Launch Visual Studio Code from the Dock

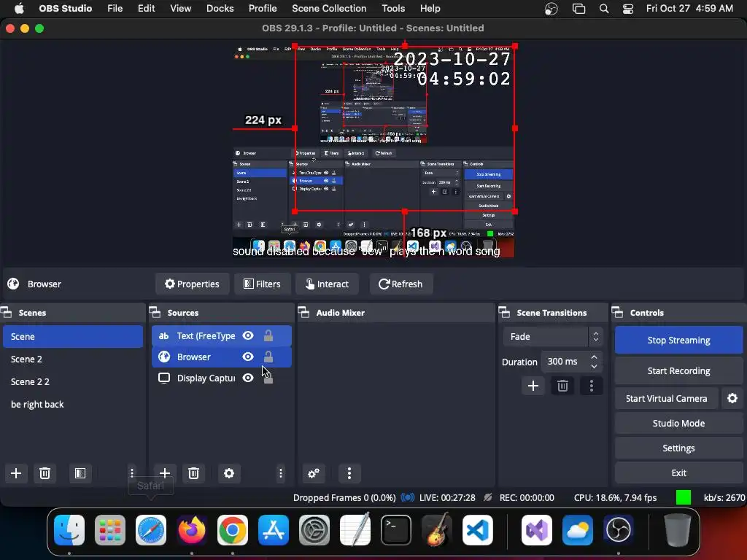pos(477,530)
